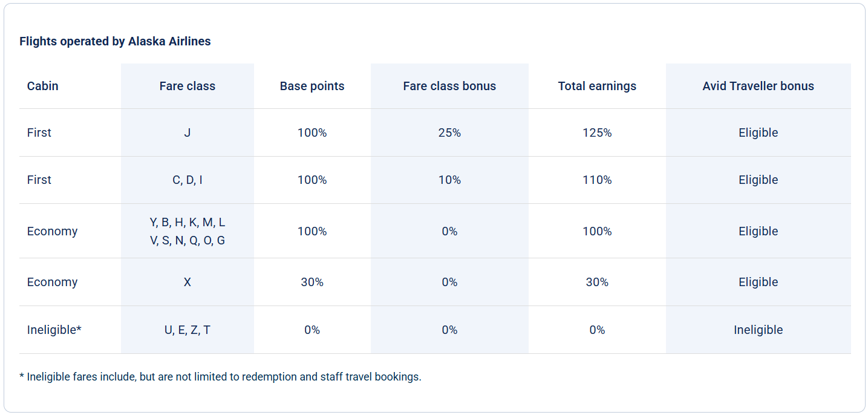Click the 30% base points value

tap(312, 282)
